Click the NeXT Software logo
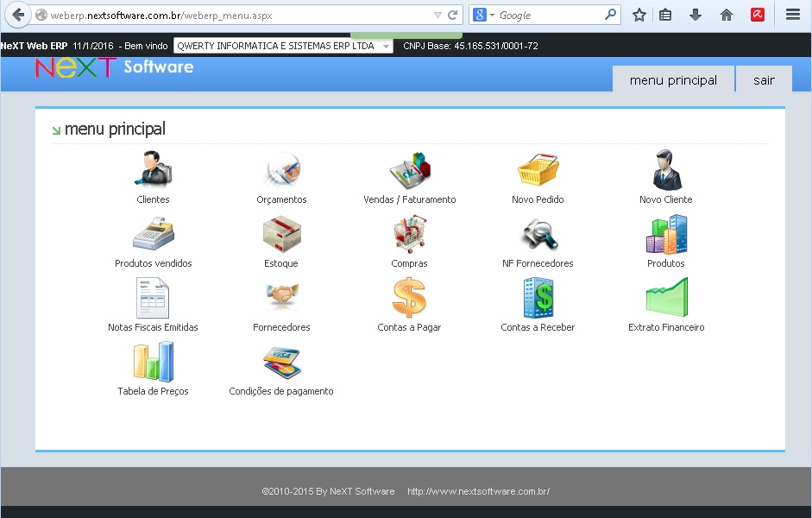The width and height of the screenshot is (812, 518). 115,67
